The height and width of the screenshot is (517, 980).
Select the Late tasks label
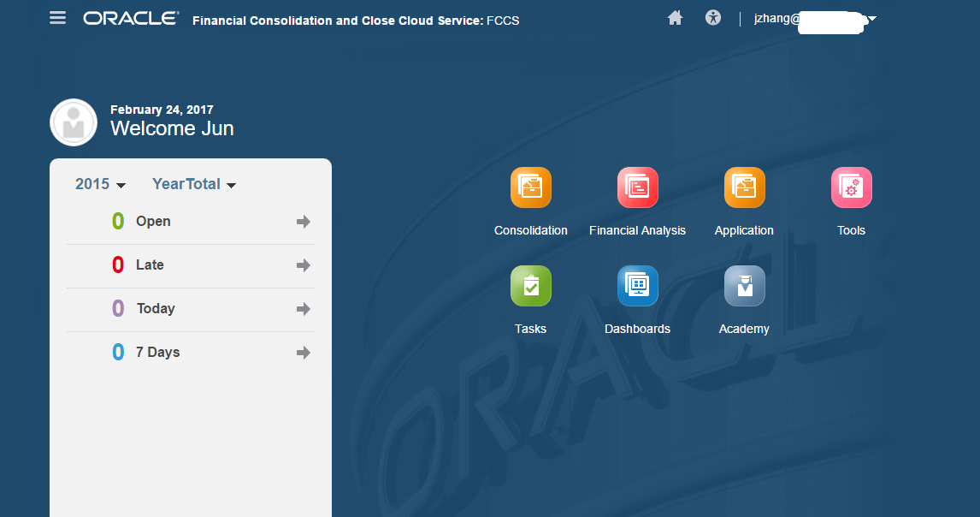coord(150,264)
